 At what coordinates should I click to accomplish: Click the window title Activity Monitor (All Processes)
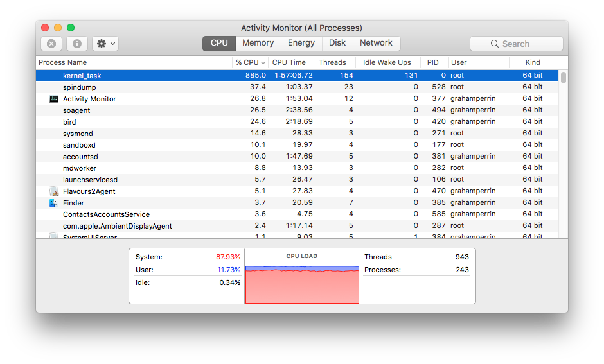coord(301,28)
